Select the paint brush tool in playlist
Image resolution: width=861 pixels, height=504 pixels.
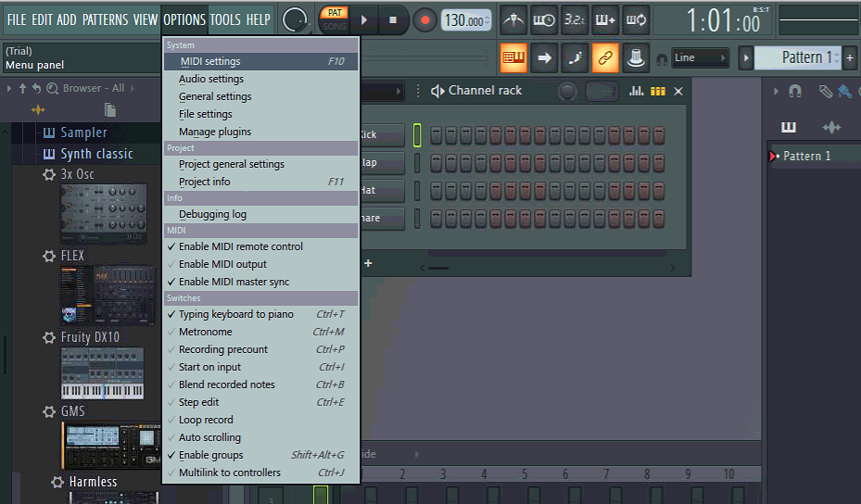click(x=844, y=91)
